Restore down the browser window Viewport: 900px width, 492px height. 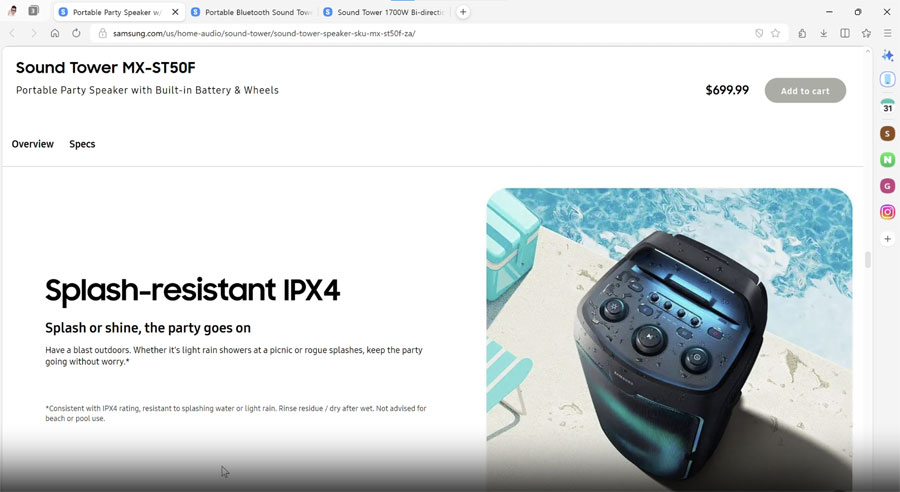858,11
